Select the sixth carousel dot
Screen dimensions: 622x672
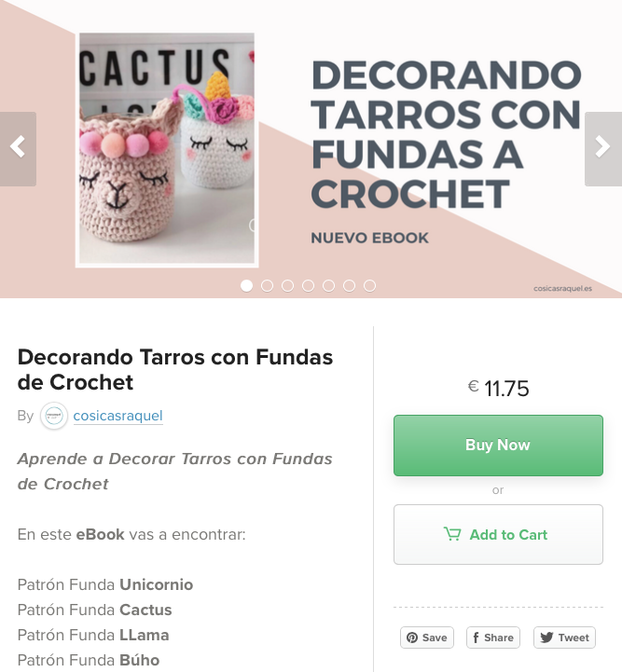click(350, 286)
